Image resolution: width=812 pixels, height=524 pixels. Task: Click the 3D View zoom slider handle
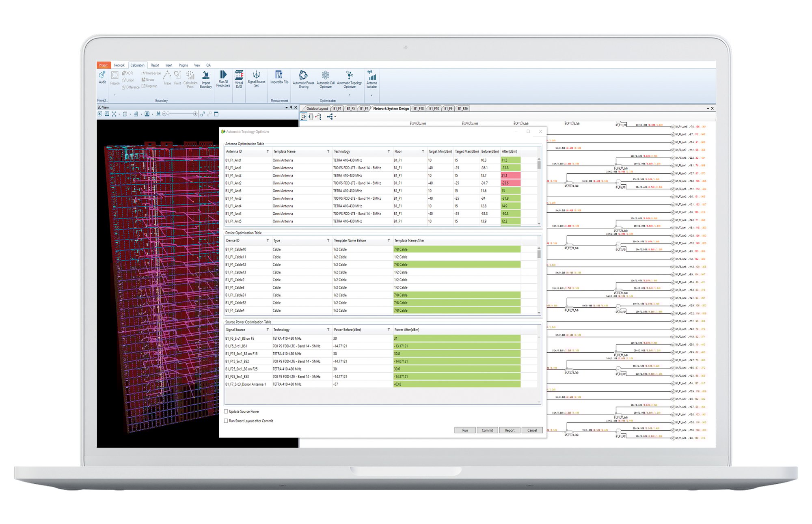[x=168, y=114]
